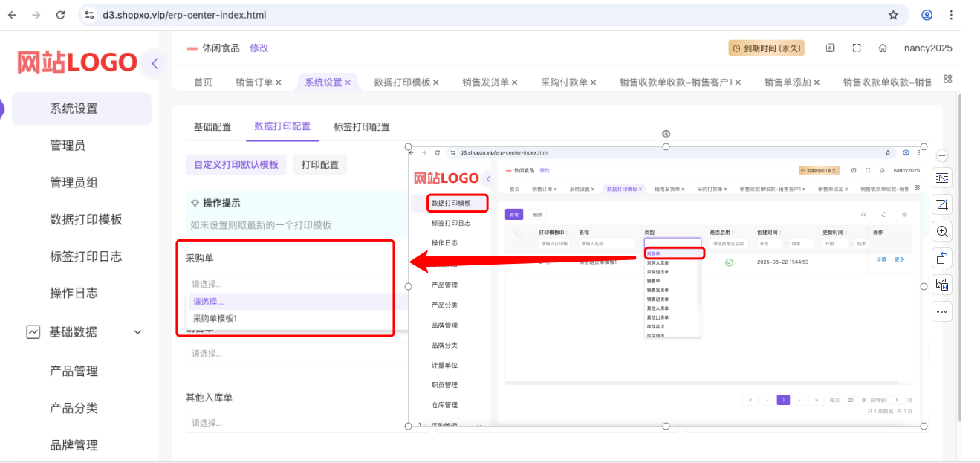
Task: Click the gear icon in embedded screenshot table toolbar
Action: point(904,214)
